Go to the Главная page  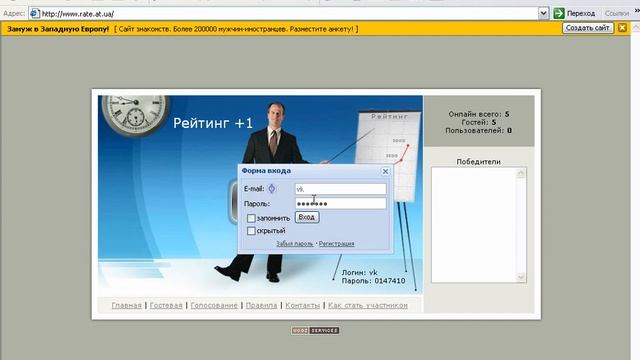pyautogui.click(x=127, y=305)
